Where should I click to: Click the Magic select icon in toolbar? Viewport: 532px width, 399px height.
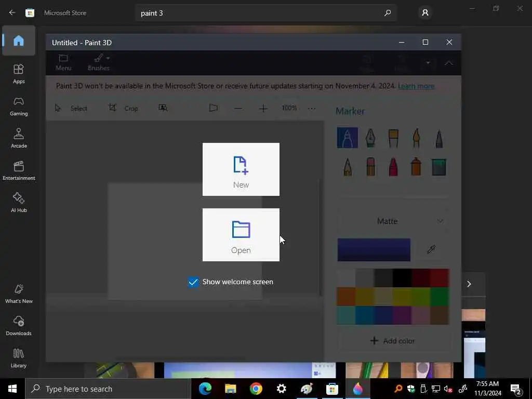[x=163, y=108]
